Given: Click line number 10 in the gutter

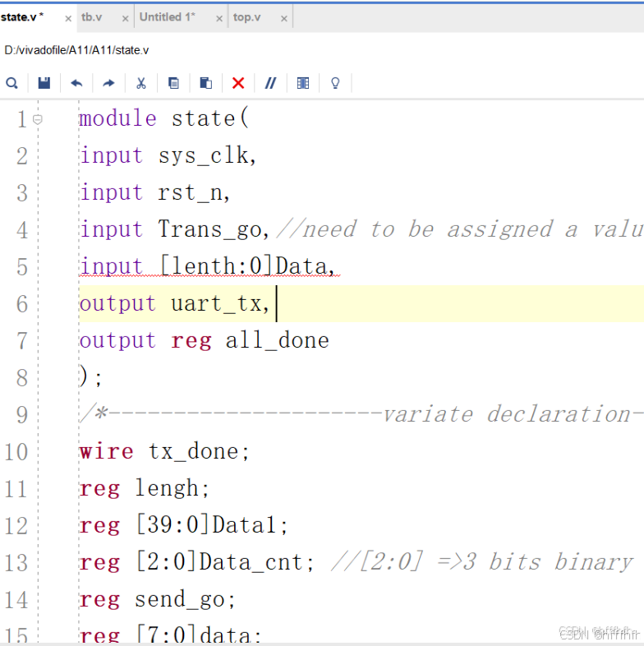Looking at the screenshot, I should click(16, 451).
